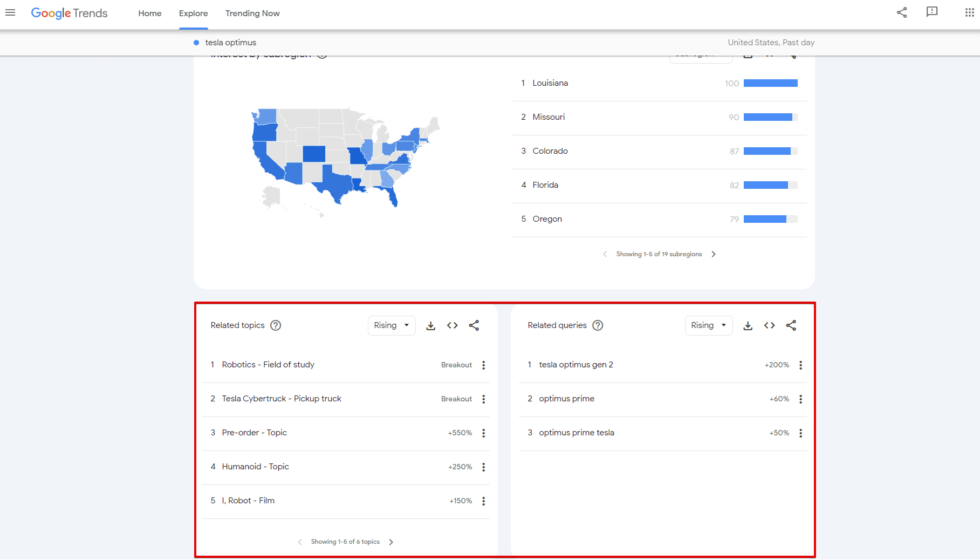Open the hamburger main menu
This screenshot has height=560, width=980.
10,12
